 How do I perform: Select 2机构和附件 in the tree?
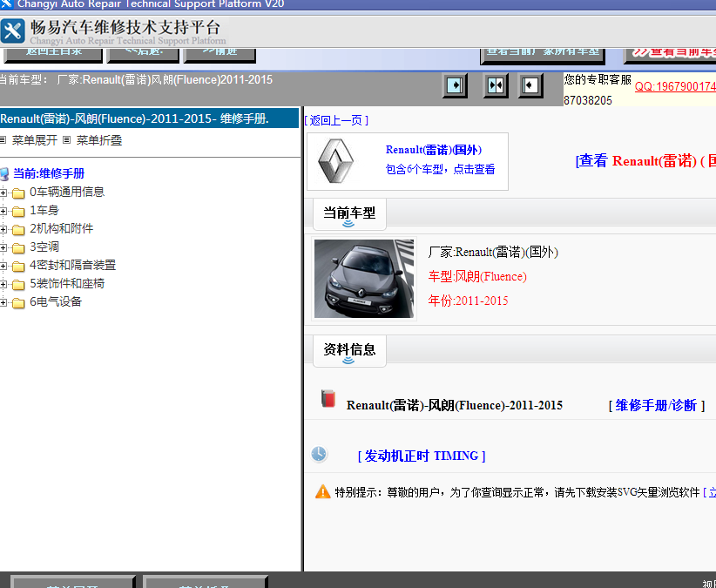(x=61, y=229)
